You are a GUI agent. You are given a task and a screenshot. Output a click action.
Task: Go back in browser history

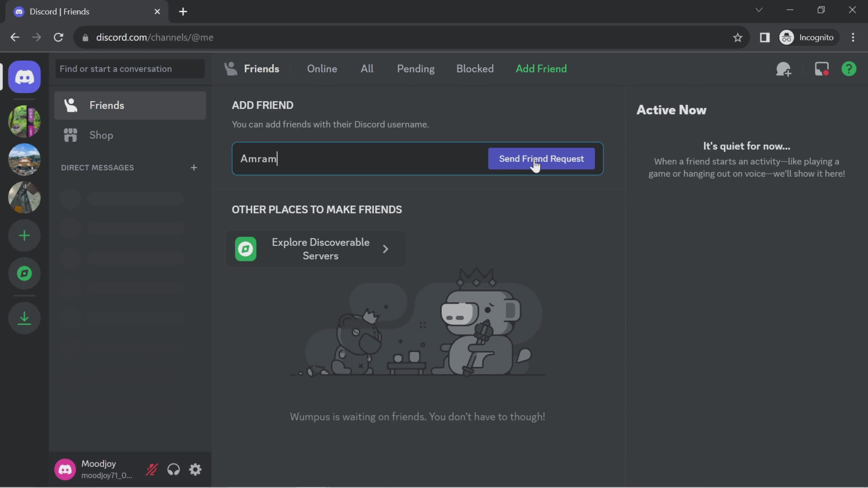(15, 37)
